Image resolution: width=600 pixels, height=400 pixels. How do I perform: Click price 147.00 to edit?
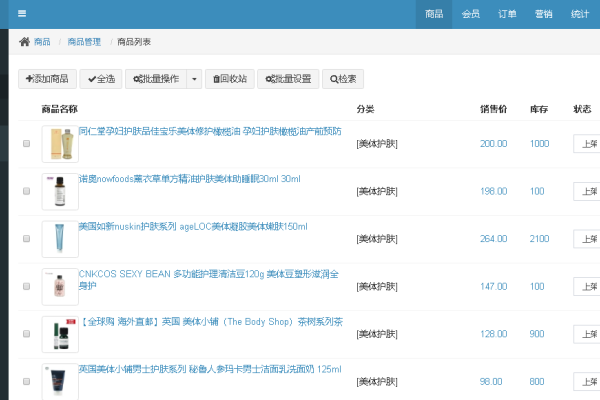494,286
